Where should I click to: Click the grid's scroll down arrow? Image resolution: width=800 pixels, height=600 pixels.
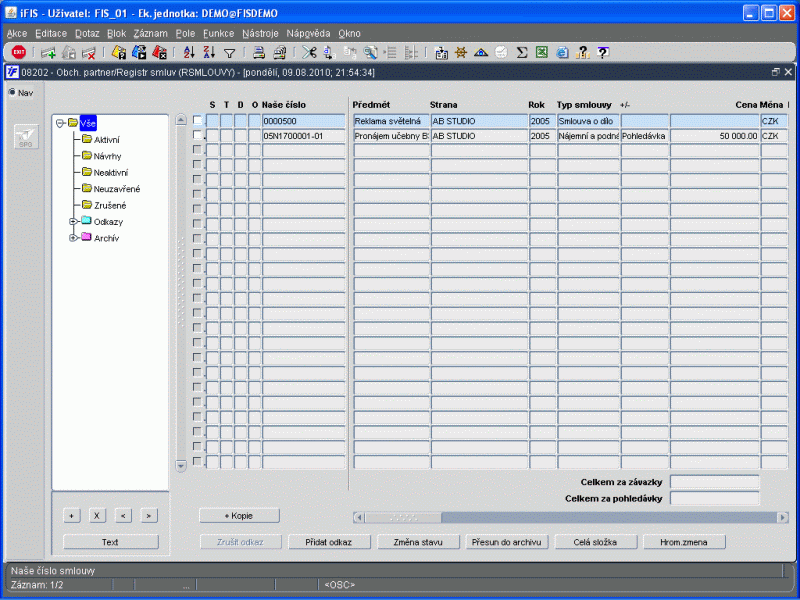(181, 465)
